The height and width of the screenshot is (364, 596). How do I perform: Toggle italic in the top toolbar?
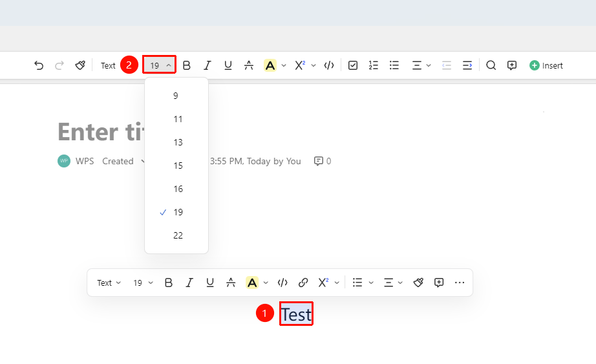tap(207, 65)
